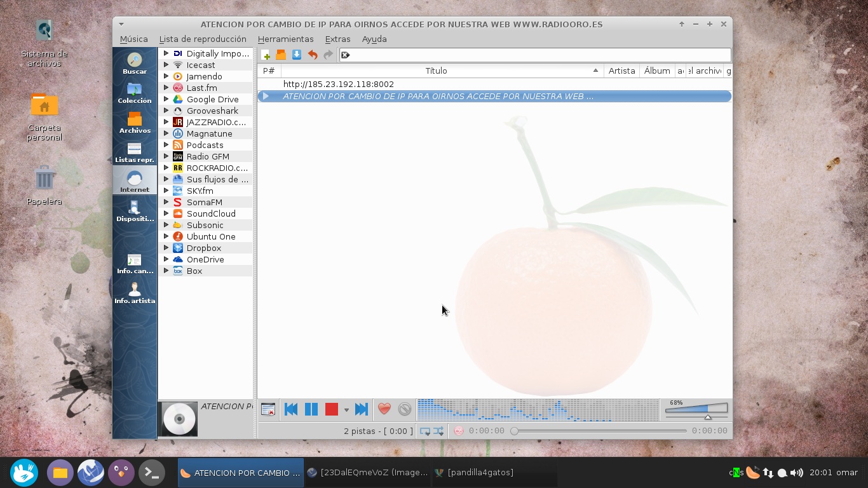Open the Música menu
The width and height of the screenshot is (868, 488).
[133, 39]
